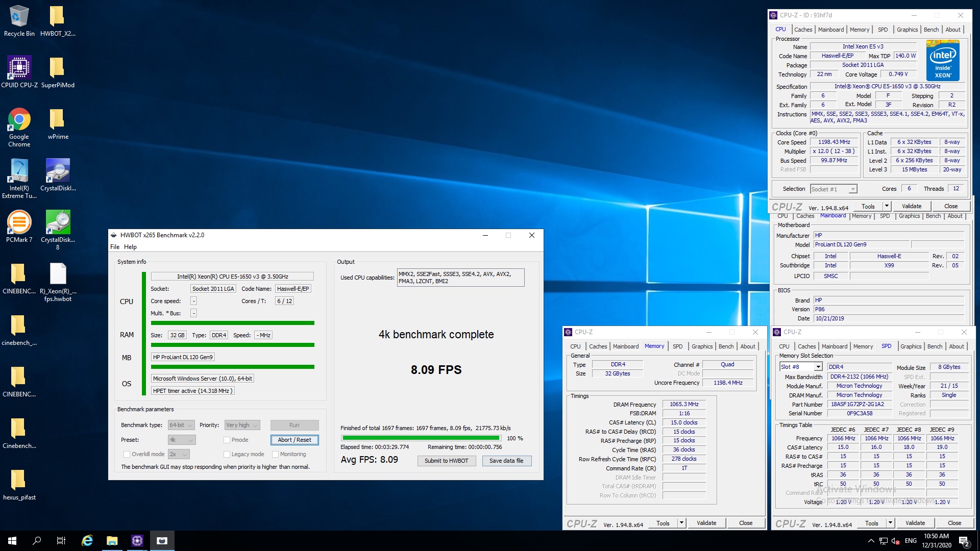This screenshot has width=980, height=551.
Task: Select Graphics tab in SPD CPU-Z window
Action: point(911,346)
